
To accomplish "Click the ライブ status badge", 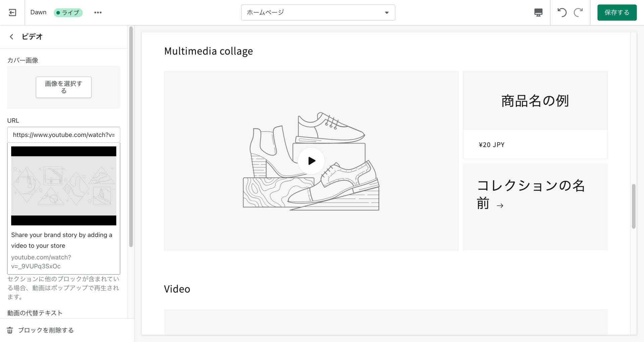I will point(68,12).
